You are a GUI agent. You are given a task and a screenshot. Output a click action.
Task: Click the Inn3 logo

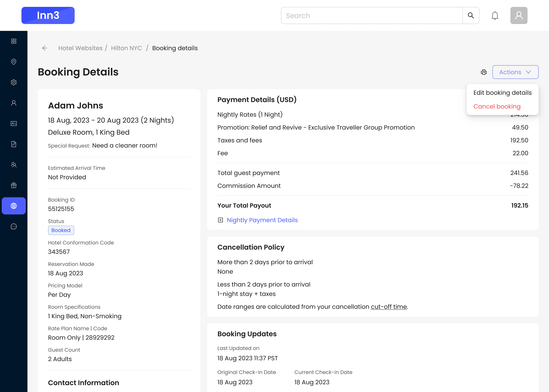[48, 16]
